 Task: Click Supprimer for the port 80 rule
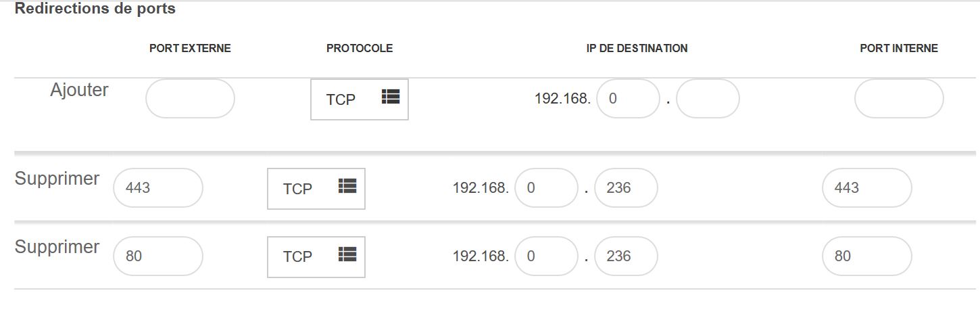pyautogui.click(x=57, y=247)
